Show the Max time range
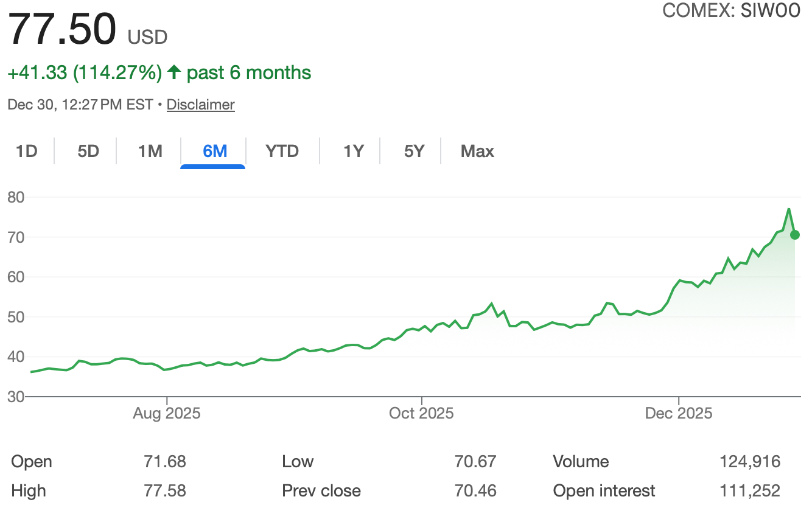 477,151
